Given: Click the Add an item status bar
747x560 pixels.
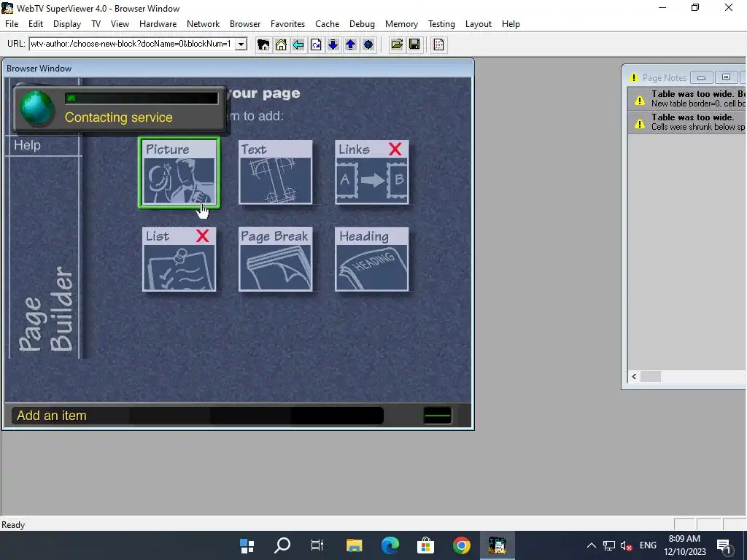Looking at the screenshot, I should pos(197,415).
